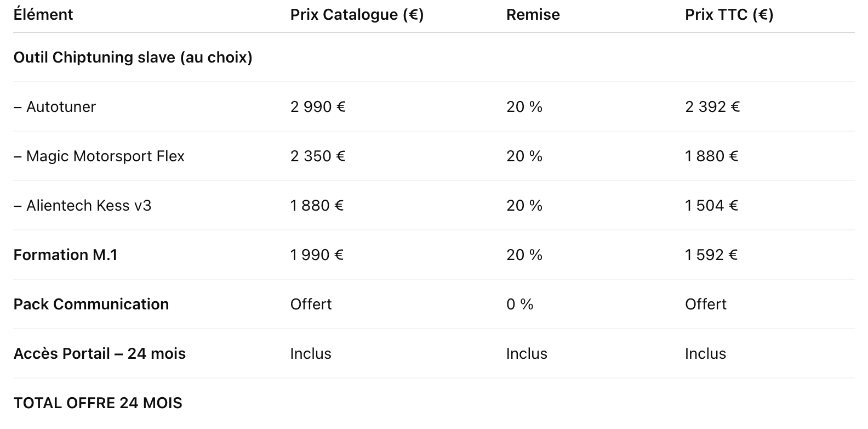Click the Élément column header
868x429 pixels.
click(43, 14)
